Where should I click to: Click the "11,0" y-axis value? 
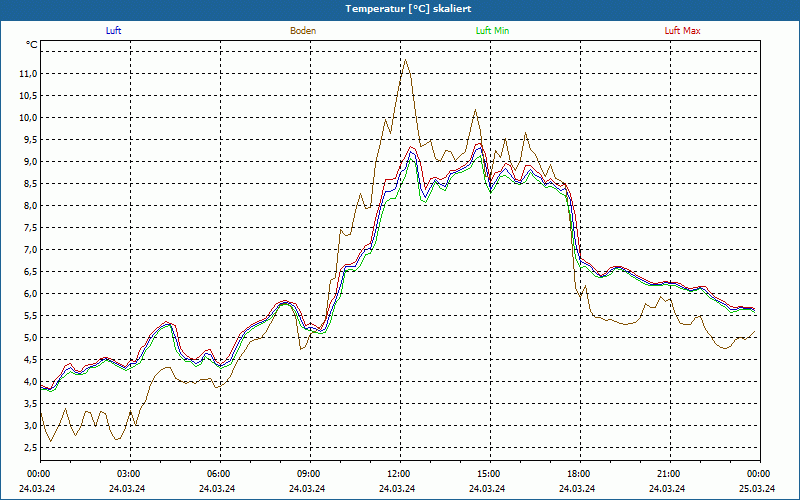29,73
